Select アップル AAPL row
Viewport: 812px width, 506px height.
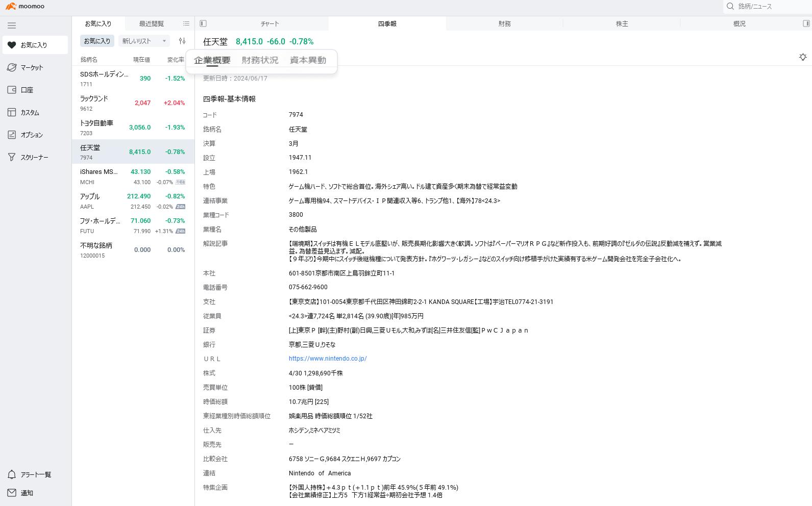[x=133, y=200]
